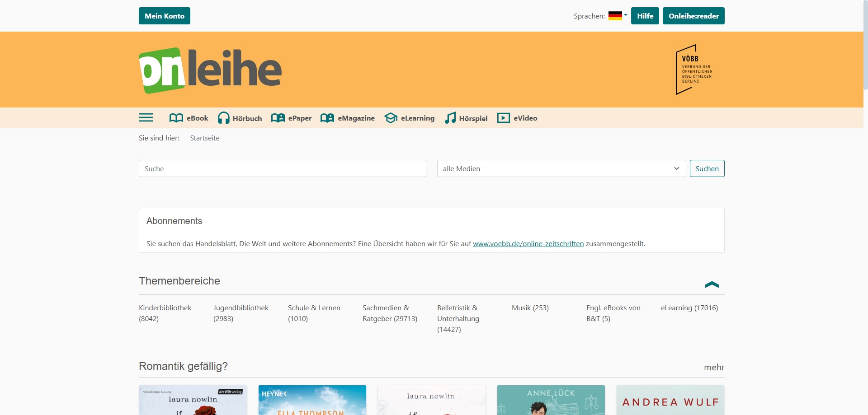The image size is (868, 415).
Task: Open the hamburger navigation menu
Action: pos(146,118)
